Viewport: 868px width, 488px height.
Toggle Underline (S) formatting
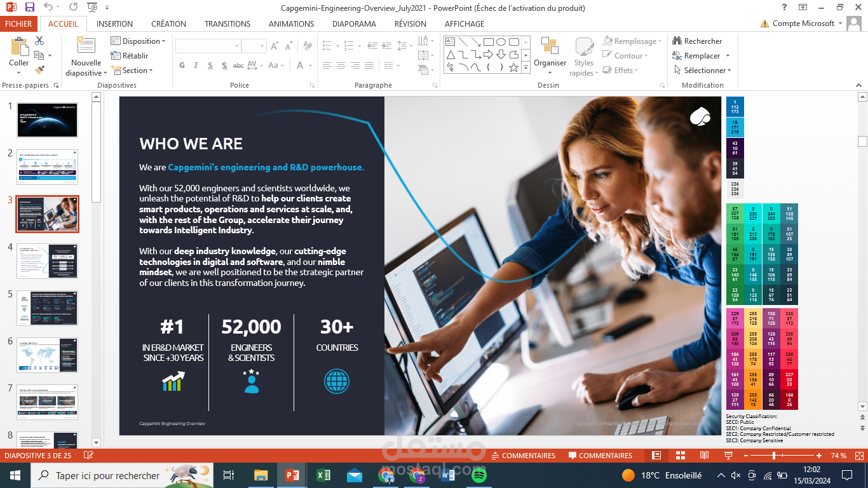pyautogui.click(x=210, y=65)
